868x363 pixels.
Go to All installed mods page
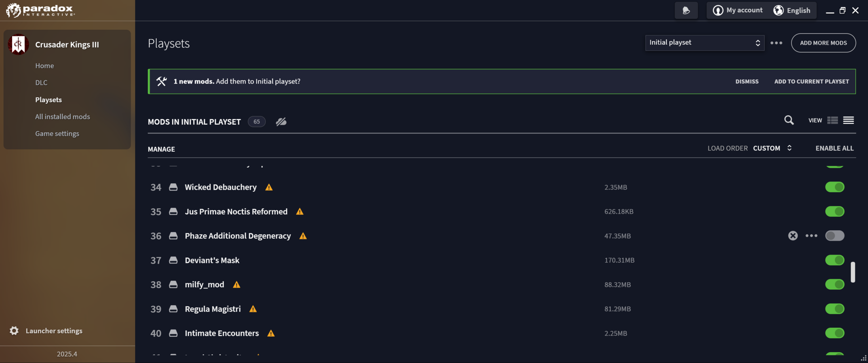(62, 116)
